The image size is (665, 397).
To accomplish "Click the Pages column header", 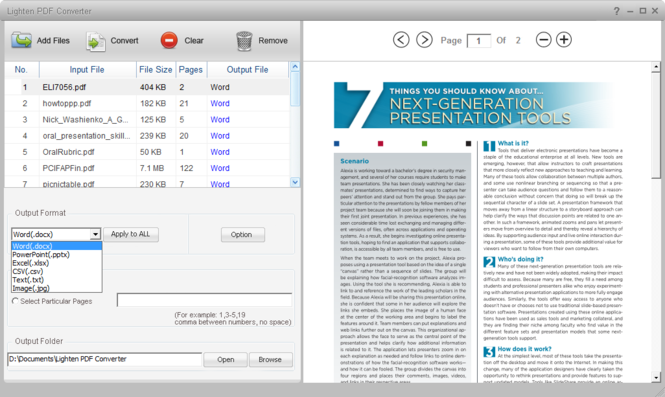I will pos(191,70).
